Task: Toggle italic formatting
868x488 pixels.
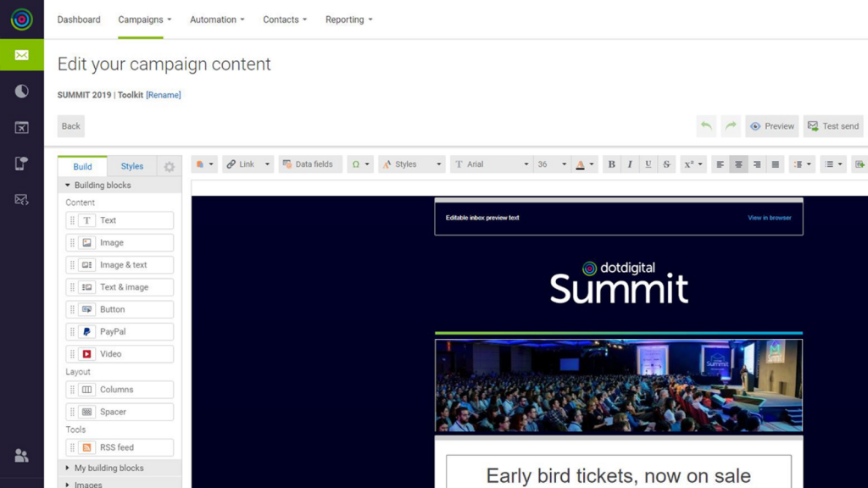Action: (x=629, y=164)
